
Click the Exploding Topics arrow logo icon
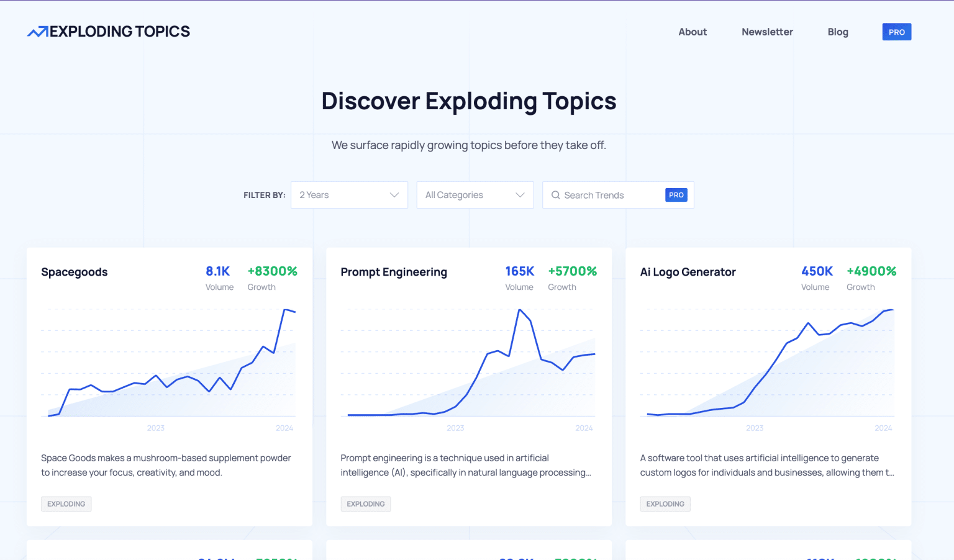37,30
